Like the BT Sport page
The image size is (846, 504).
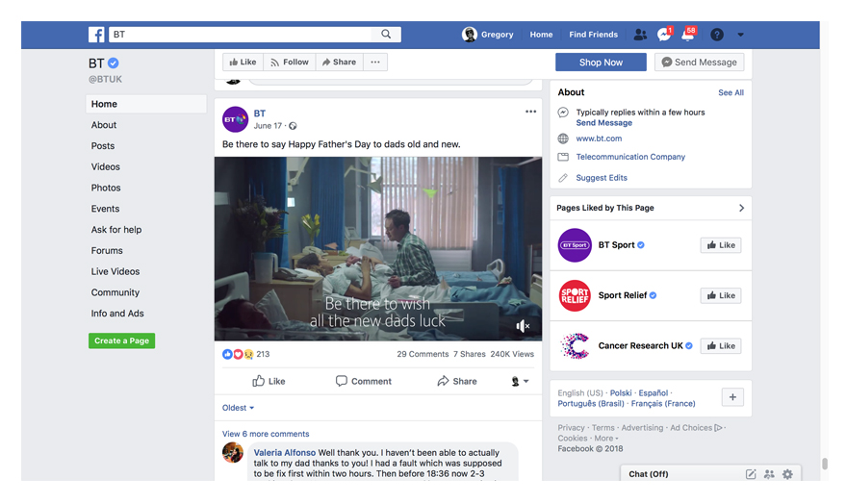[721, 245]
